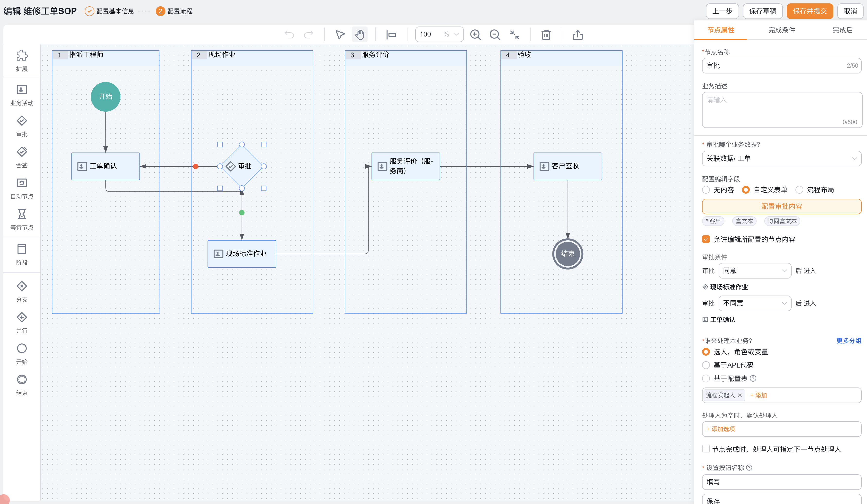Click the 保存并提交 button
This screenshot has width=867, height=504.
click(x=810, y=11)
